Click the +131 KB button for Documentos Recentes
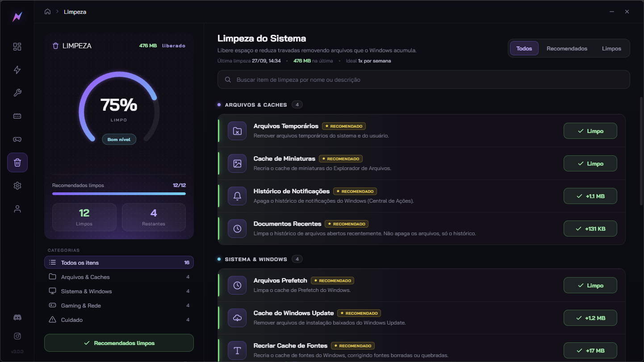 pyautogui.click(x=590, y=229)
